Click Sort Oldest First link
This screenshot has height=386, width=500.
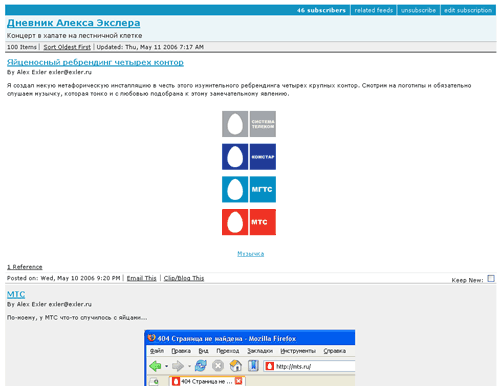[x=67, y=47]
